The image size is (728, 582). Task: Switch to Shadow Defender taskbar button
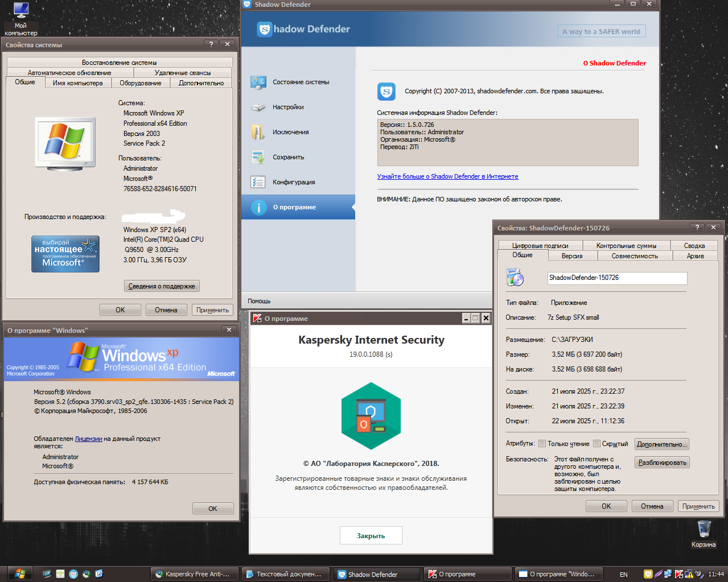(x=377, y=574)
